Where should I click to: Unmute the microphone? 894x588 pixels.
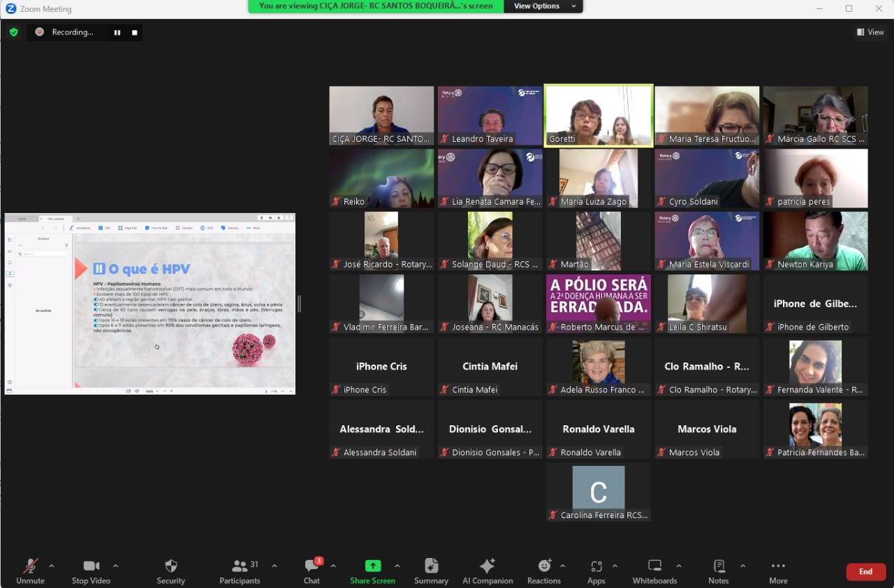coord(30,566)
